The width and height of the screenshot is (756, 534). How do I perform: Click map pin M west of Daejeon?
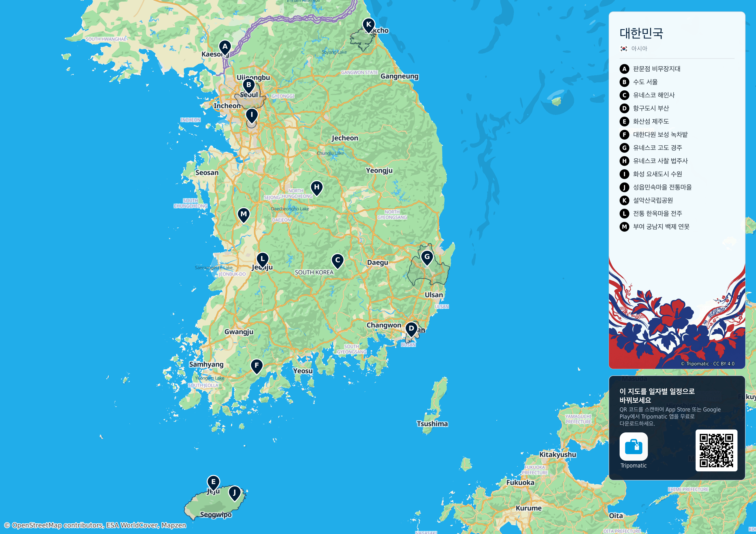pyautogui.click(x=244, y=215)
